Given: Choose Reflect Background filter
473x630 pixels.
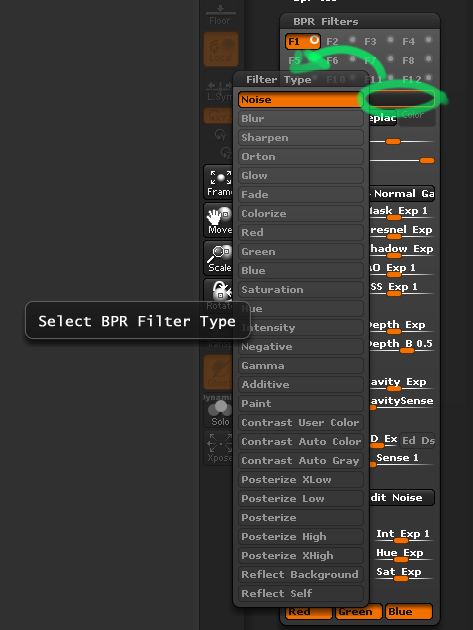Looking at the screenshot, I should [301, 575].
